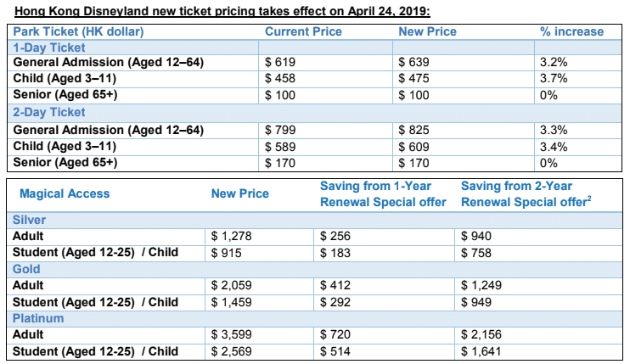Click the $ 825 new price cell
This screenshot has height=364, width=630.
(414, 130)
